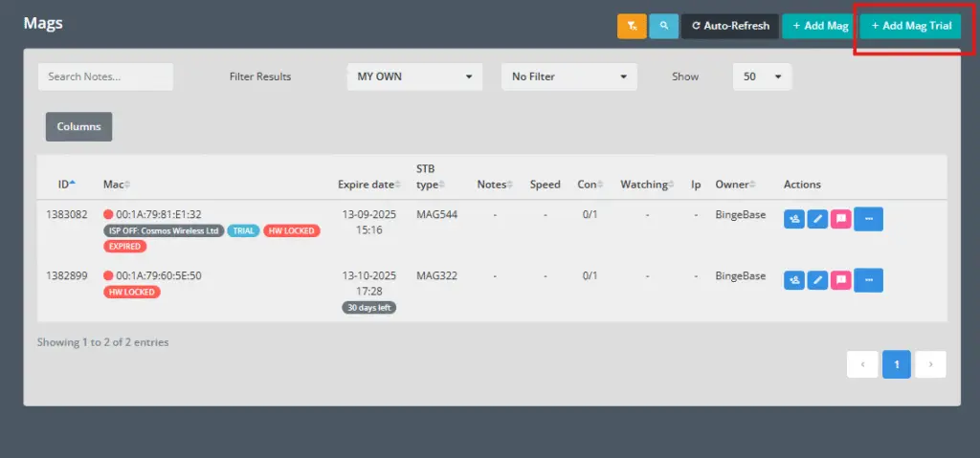Click the blue magnifier search icon button

point(663,27)
